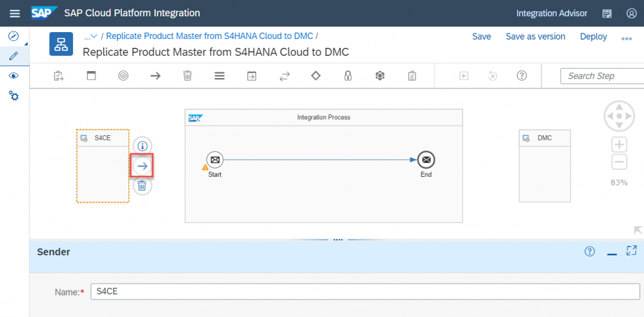Click the clear simulation icon in toolbar
Viewport: 644px width, 317px height.
(493, 76)
